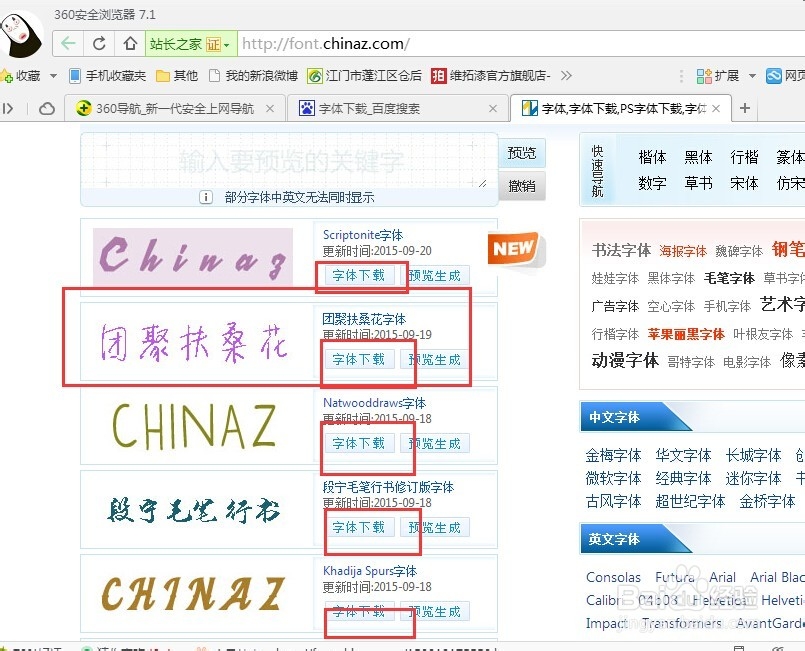Click the 撤销 undo button
The height and width of the screenshot is (651, 805).
click(522, 186)
